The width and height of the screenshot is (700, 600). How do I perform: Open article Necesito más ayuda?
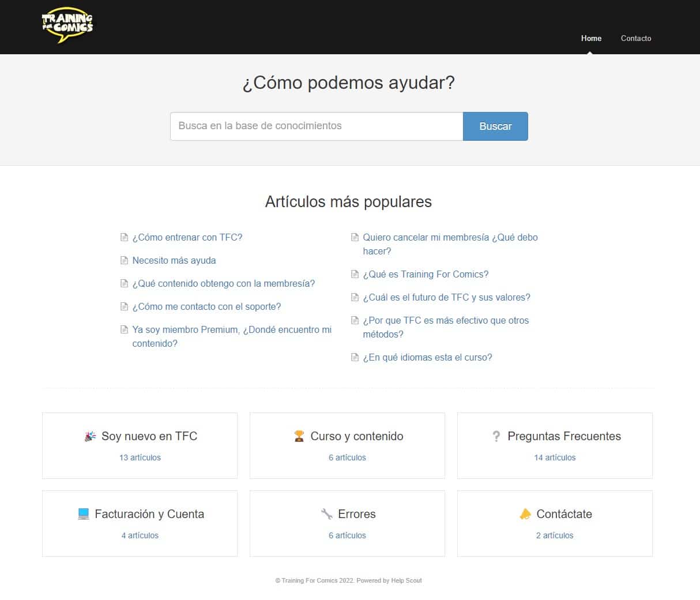click(174, 260)
